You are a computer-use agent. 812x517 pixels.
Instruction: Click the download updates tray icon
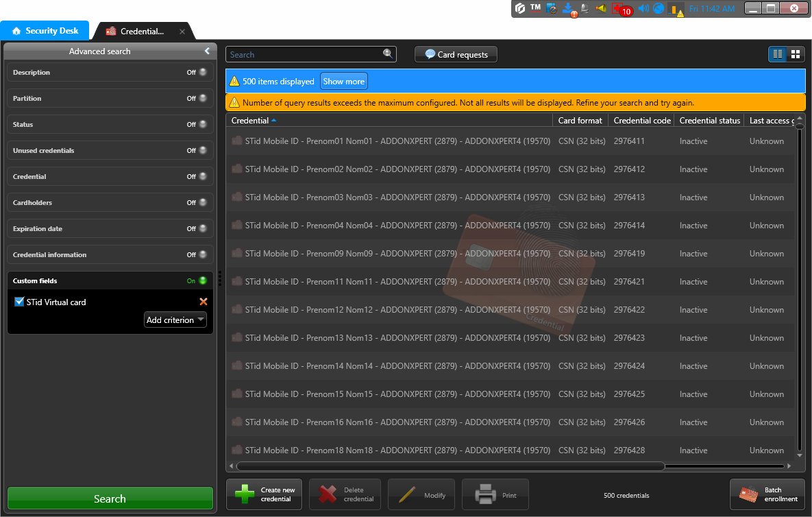point(568,9)
